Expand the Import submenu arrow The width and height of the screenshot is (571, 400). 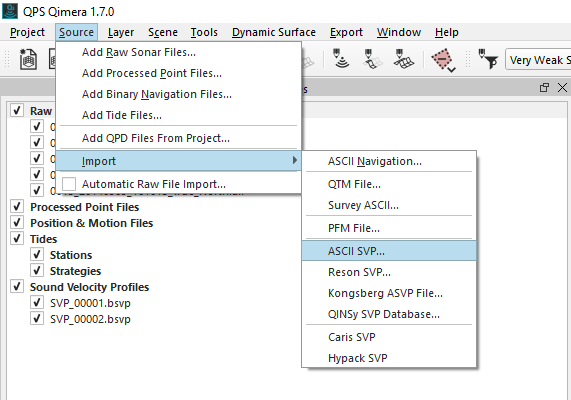(295, 160)
